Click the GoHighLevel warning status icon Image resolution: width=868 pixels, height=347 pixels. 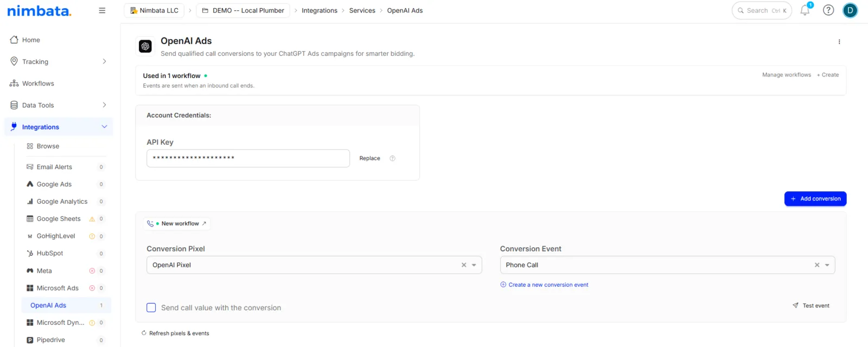point(92,236)
